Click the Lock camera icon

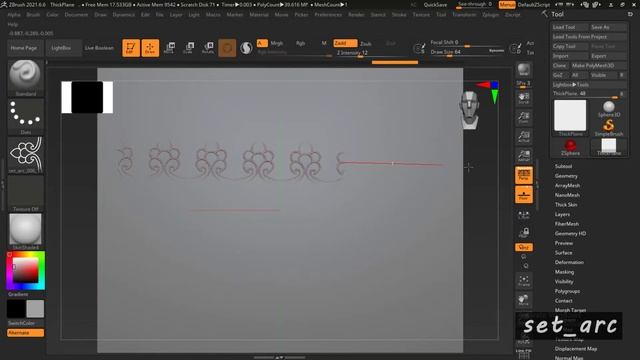[524, 233]
